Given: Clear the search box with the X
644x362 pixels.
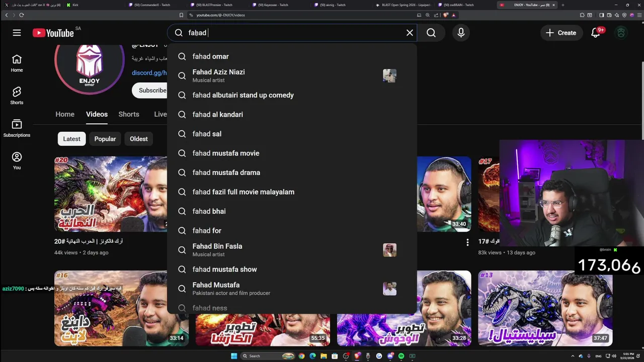Looking at the screenshot, I should click(x=410, y=33).
